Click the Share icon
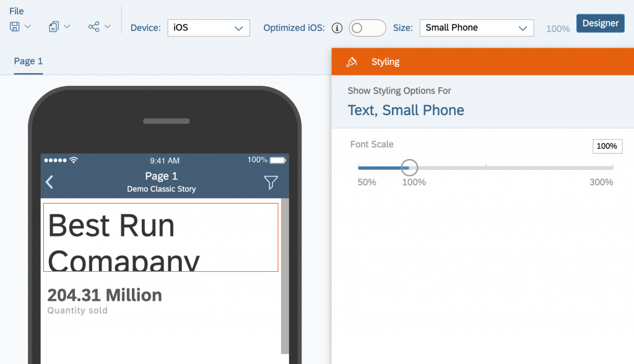Viewport: 634px width, 364px height. pos(94,27)
